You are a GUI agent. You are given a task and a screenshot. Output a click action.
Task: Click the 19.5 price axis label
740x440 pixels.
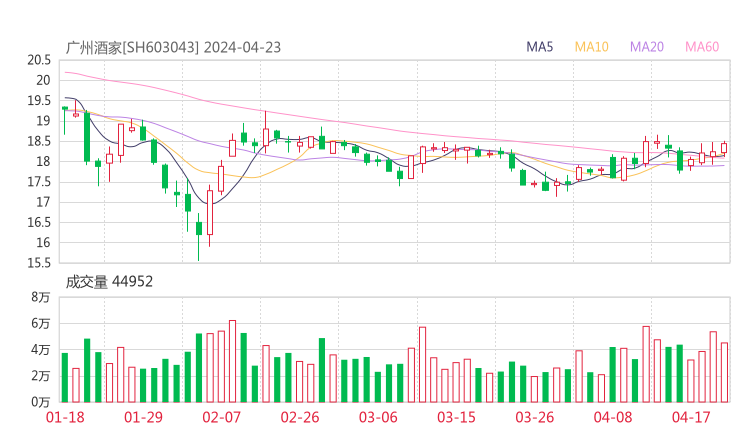pyautogui.click(x=39, y=101)
